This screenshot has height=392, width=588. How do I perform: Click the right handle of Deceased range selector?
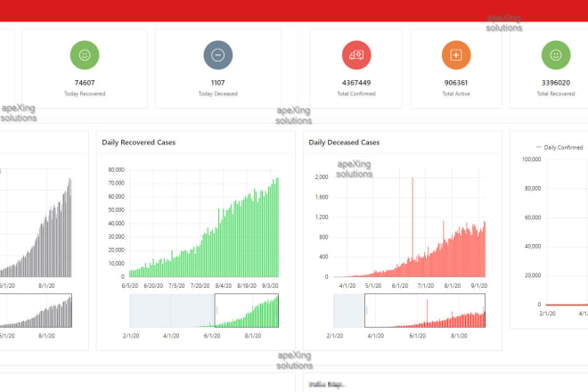(484, 311)
